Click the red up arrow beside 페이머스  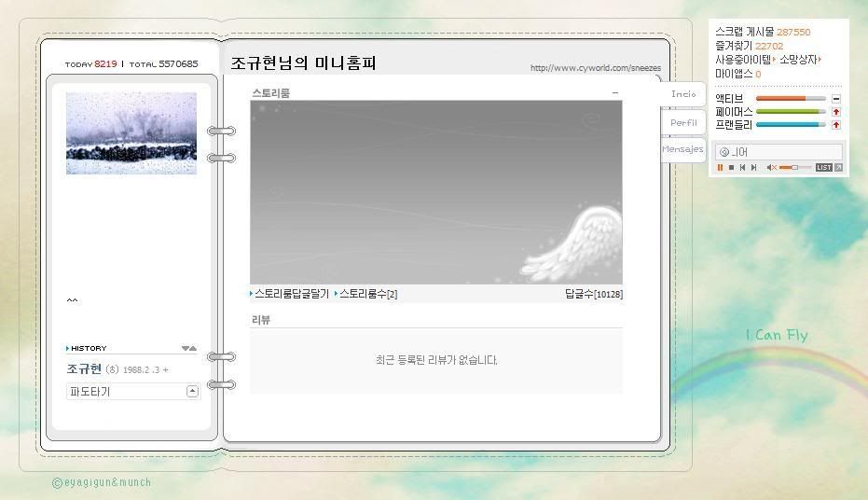[x=836, y=112]
